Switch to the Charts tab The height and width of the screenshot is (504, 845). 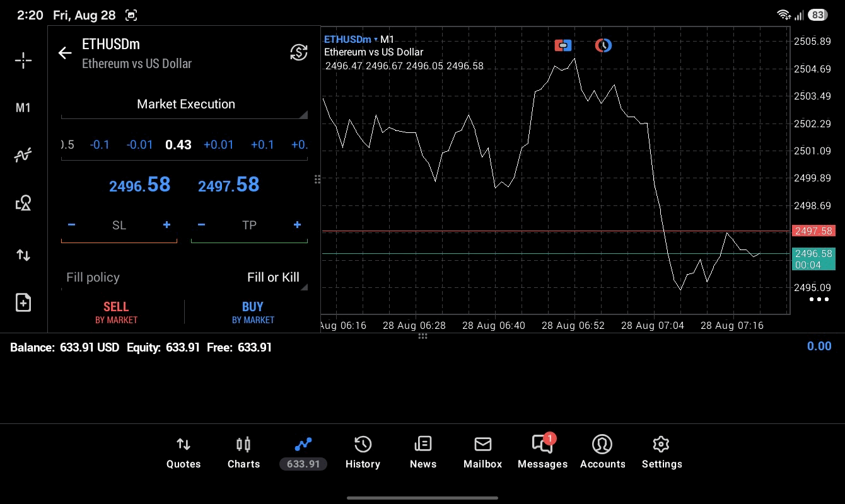click(x=243, y=453)
